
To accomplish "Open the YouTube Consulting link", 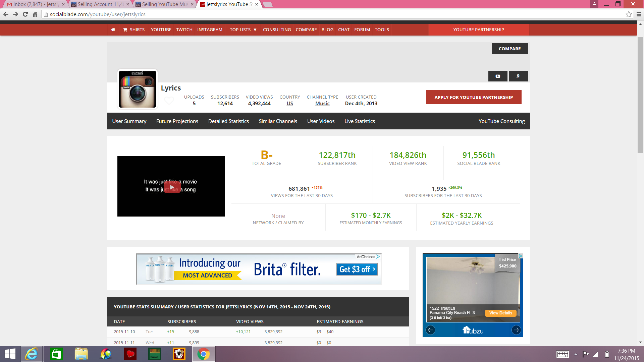I will click(501, 121).
